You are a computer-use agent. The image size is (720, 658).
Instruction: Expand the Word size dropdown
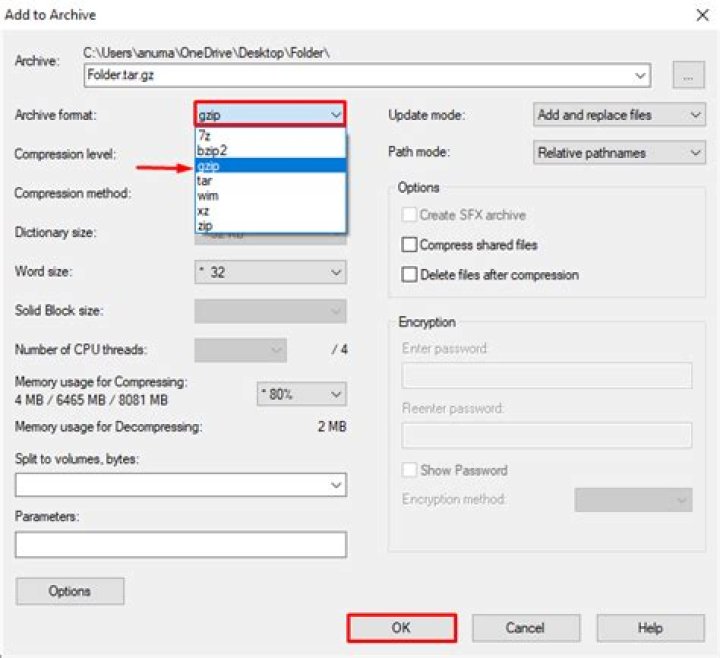coord(270,272)
